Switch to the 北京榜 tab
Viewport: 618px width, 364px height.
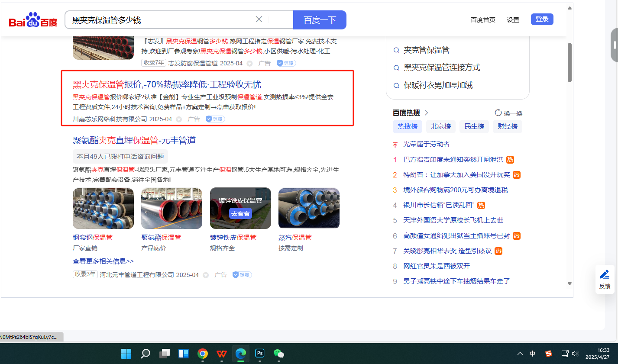[441, 126]
